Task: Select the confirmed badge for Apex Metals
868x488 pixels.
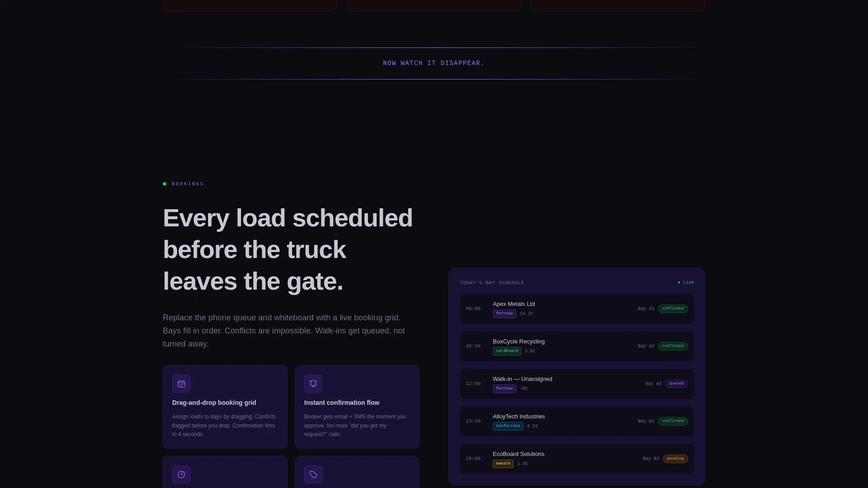Action: point(673,309)
